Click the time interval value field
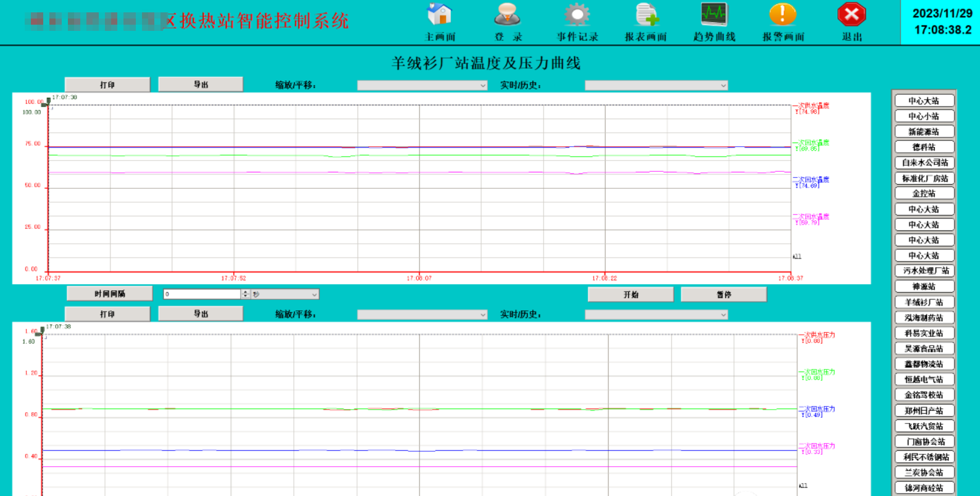980x496 pixels. coord(202,294)
